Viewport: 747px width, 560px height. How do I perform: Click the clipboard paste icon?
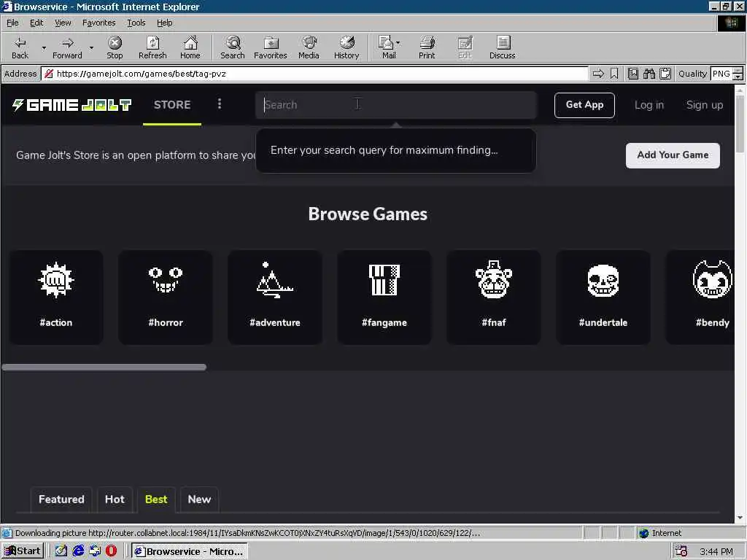[x=665, y=74]
